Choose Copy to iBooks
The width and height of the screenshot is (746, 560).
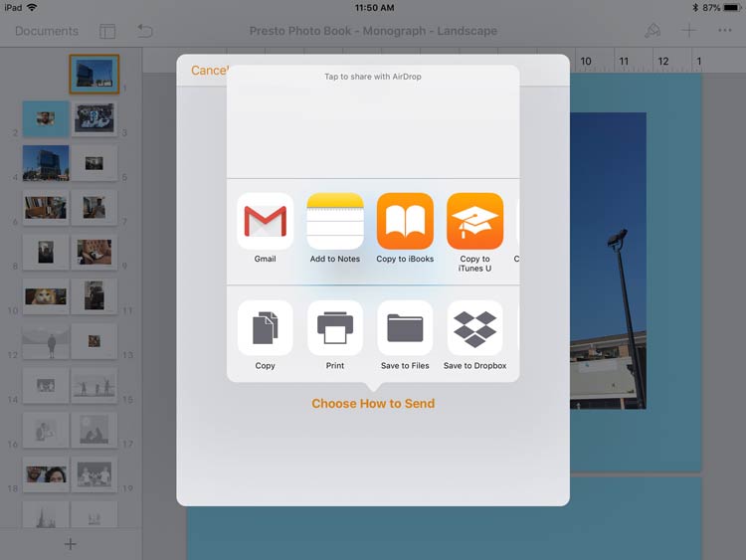[405, 221]
